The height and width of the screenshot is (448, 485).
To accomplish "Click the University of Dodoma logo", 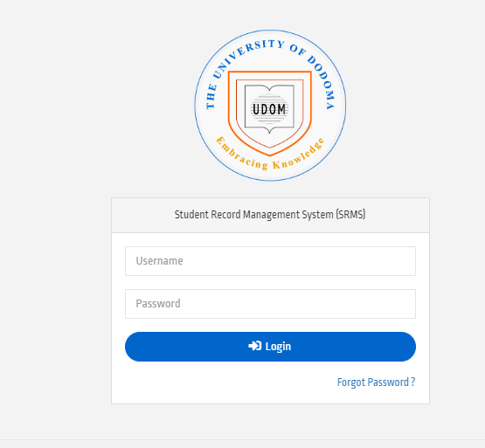I will point(270,106).
